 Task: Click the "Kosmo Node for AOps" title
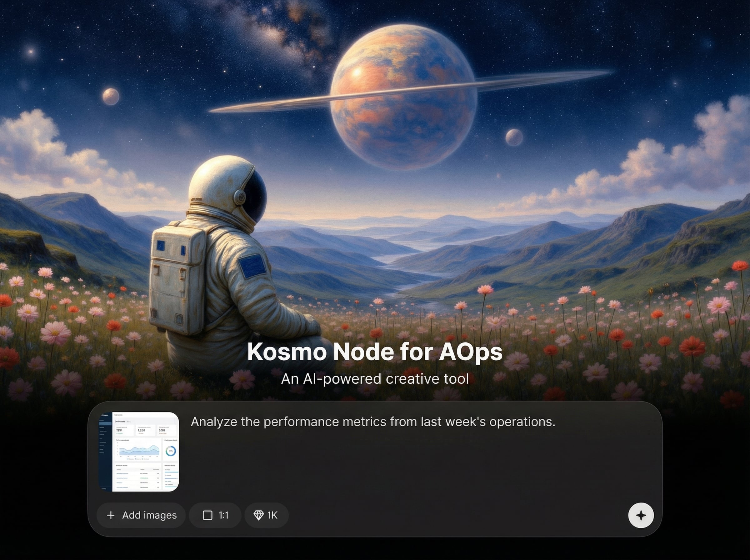point(375,352)
